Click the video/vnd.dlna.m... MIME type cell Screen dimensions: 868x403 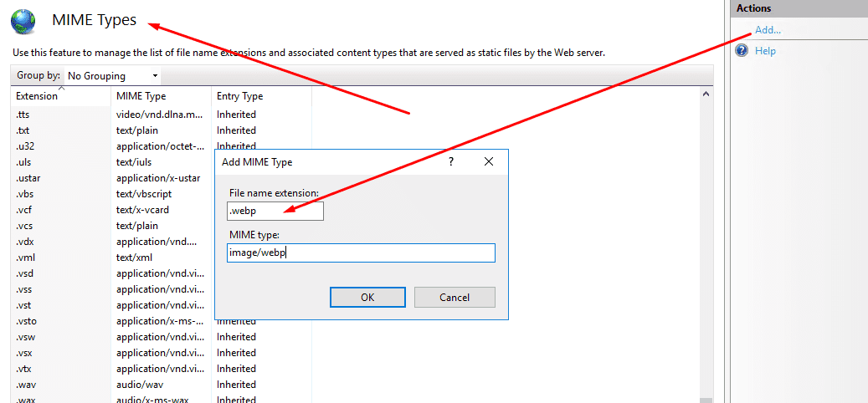click(x=161, y=115)
